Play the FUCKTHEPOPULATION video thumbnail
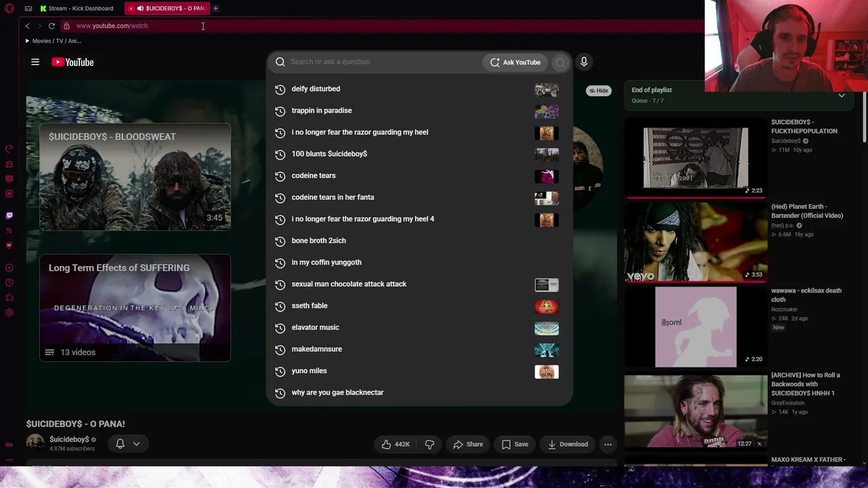 (x=696, y=158)
